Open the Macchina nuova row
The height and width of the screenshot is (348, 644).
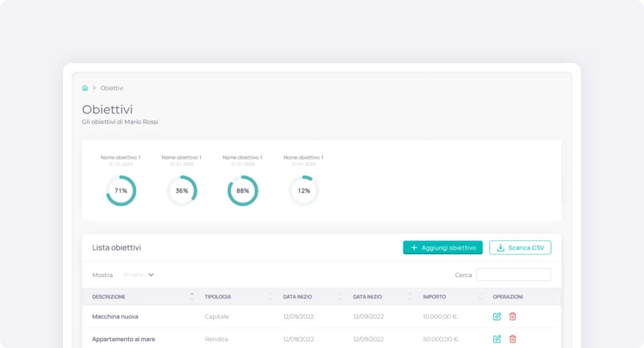[x=115, y=317]
